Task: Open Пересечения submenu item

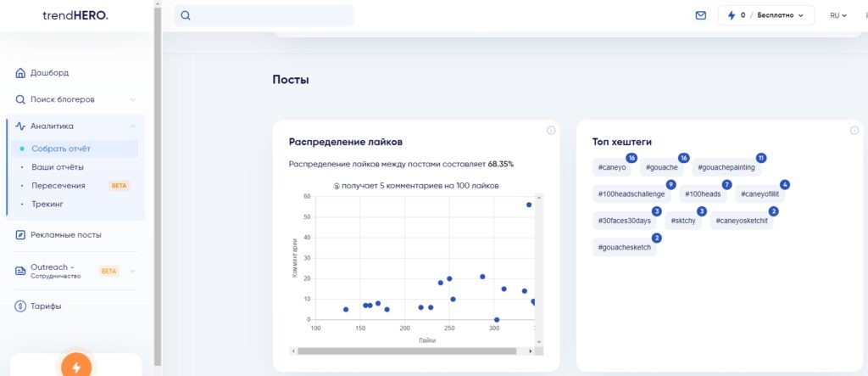Action: (x=58, y=185)
